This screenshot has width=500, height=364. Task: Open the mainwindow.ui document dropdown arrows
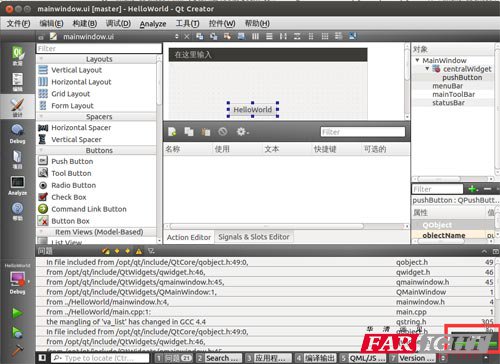tap(177, 36)
